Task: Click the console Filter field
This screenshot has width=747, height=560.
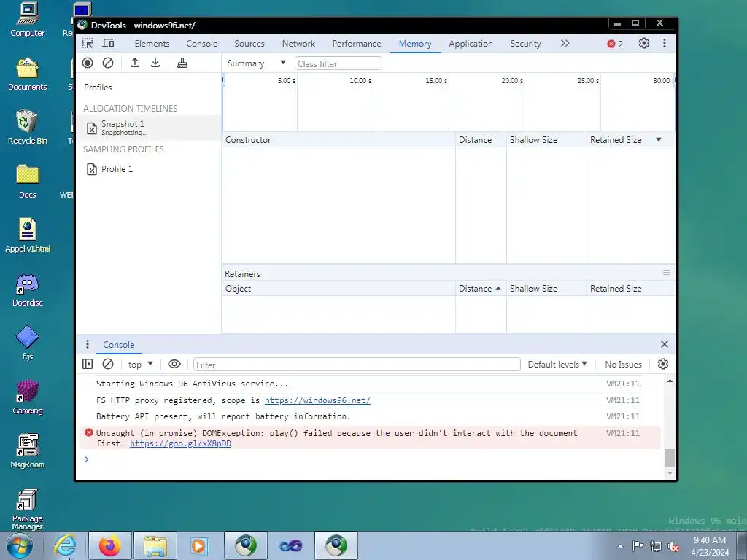Action: pos(357,365)
